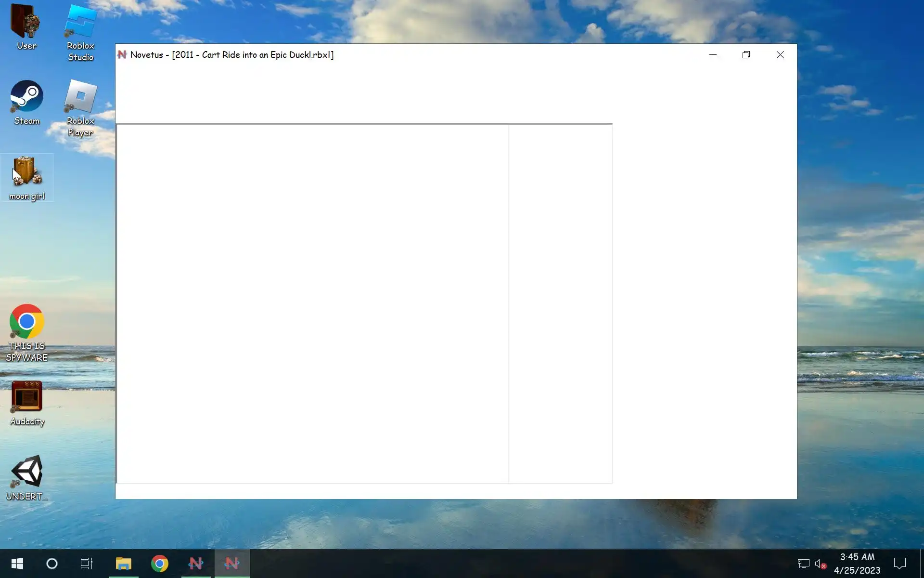Viewport: 924px width, 578px height.
Task: Click the Windows Start button
Action: (17, 564)
